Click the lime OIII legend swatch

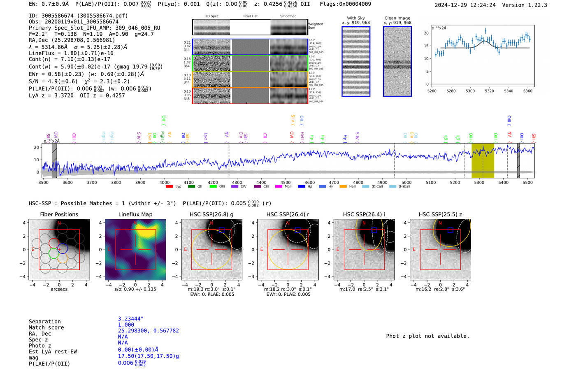pos(213,186)
